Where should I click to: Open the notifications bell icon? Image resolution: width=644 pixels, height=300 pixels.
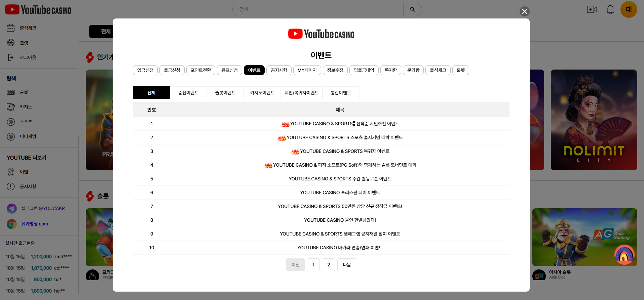coord(610,9)
